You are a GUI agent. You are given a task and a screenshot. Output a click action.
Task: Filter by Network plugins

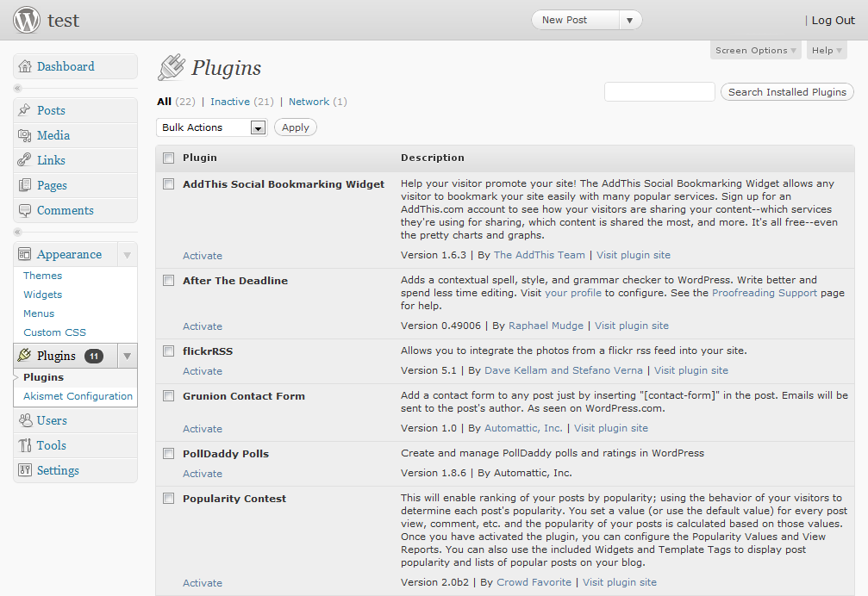coord(309,102)
